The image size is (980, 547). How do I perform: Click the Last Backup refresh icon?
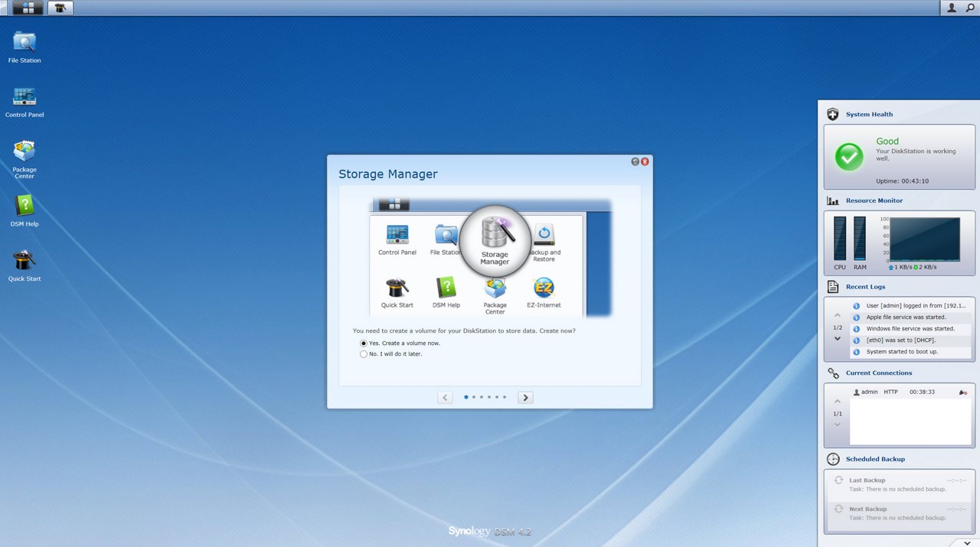(838, 480)
